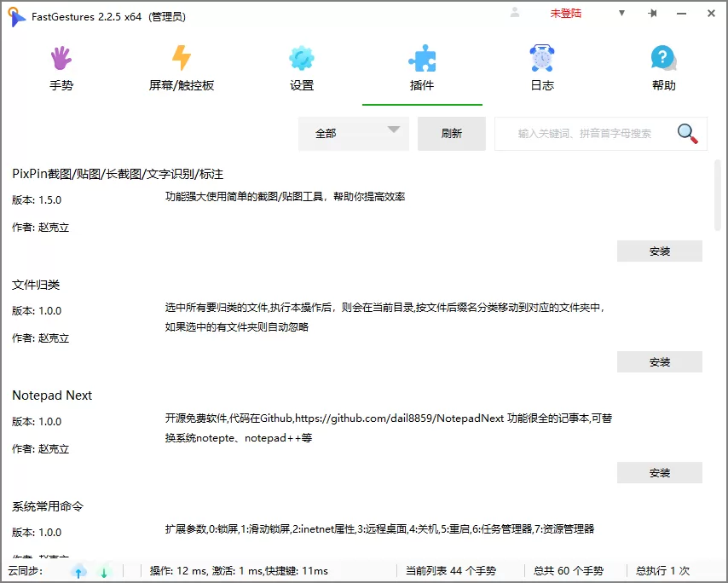The width and height of the screenshot is (728, 583).
Task: Open the title bar dropdown arrow menu
Action: point(622,14)
